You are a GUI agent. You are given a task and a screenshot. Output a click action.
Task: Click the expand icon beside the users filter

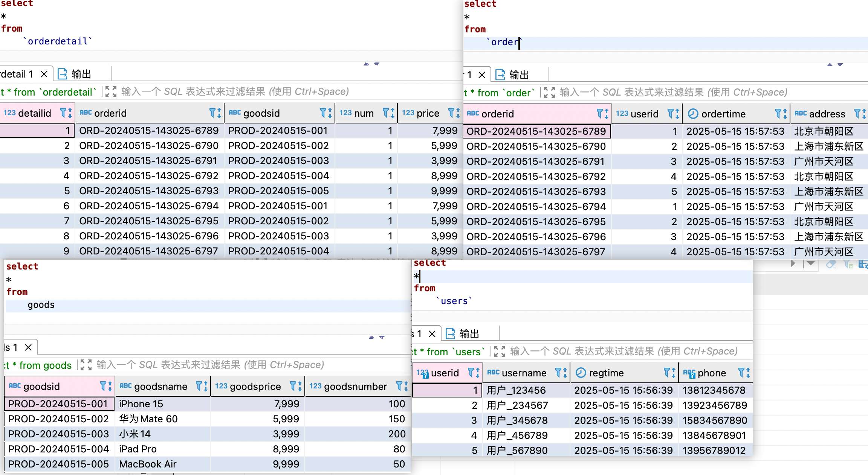[x=499, y=351]
